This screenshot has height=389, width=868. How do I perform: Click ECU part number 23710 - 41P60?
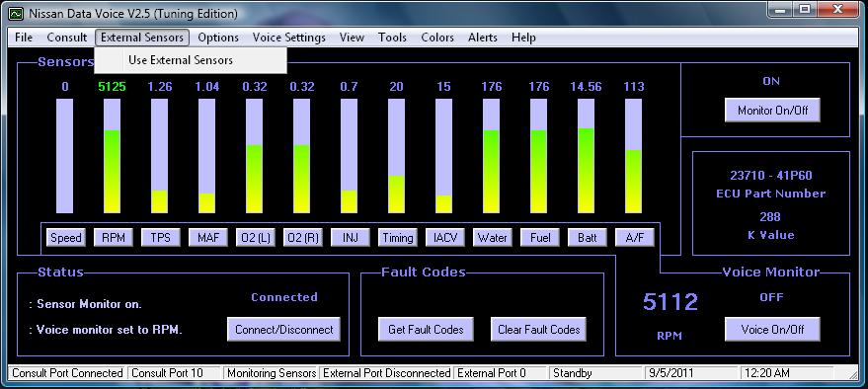[x=770, y=176]
